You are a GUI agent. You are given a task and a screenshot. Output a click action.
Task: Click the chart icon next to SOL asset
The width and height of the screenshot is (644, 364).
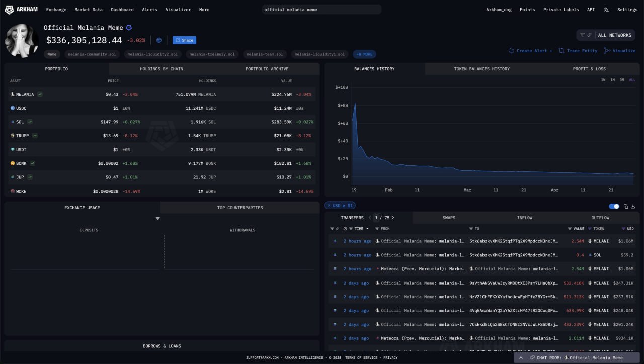click(x=30, y=122)
